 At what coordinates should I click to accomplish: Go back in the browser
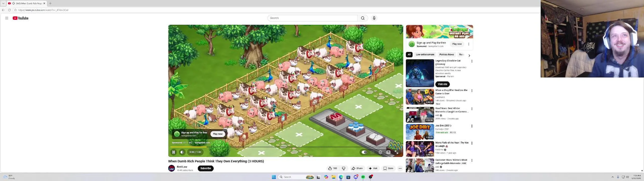click(x=3, y=10)
